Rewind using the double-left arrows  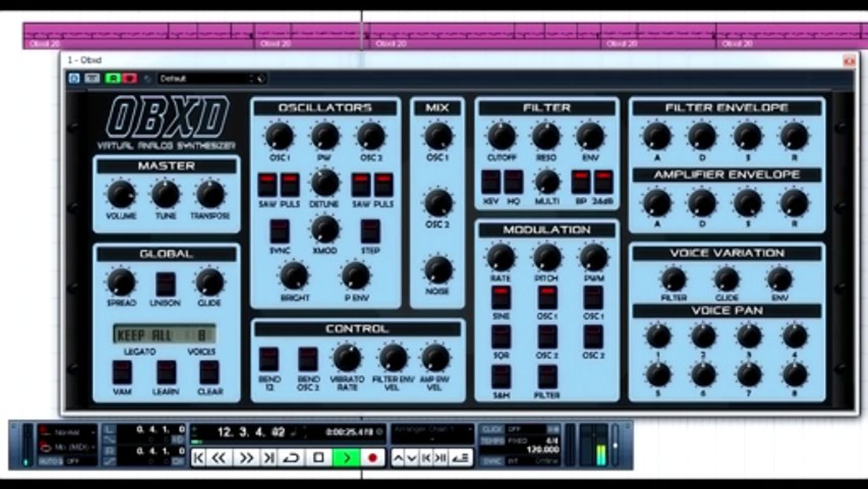[x=219, y=458]
